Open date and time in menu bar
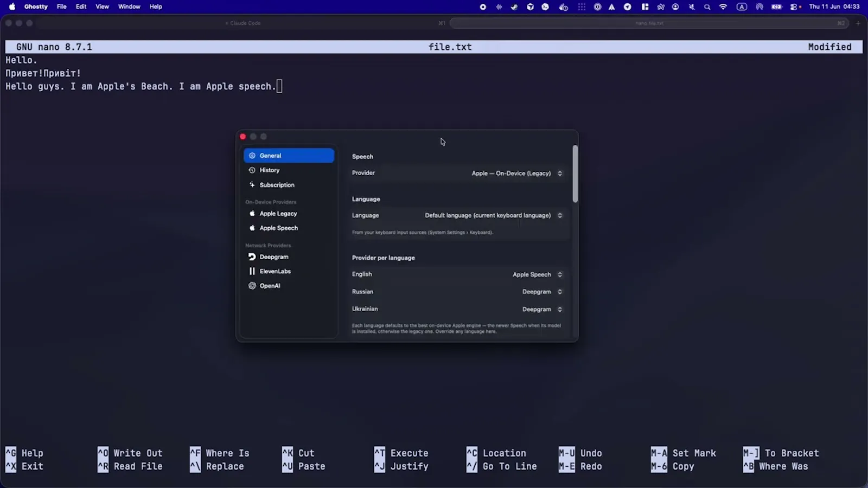This screenshot has width=868, height=488. (834, 7)
